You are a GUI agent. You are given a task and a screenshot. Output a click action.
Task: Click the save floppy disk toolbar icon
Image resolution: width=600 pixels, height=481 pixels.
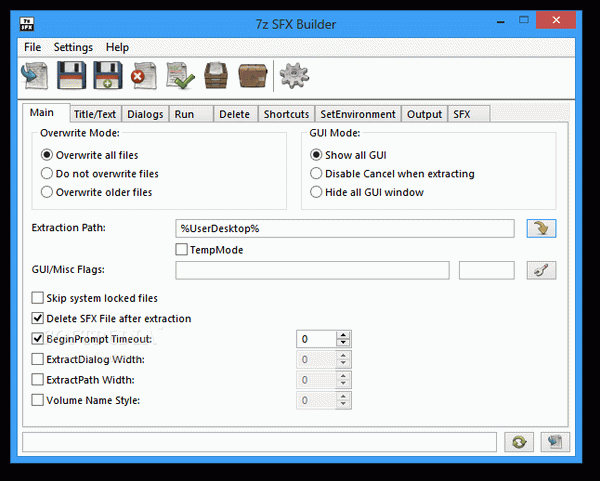(72, 75)
